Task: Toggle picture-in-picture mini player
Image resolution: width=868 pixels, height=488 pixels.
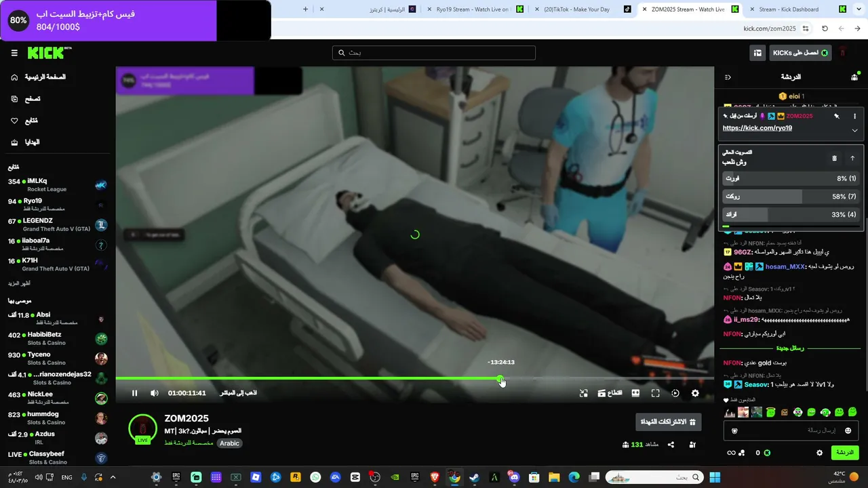Action: (583, 393)
